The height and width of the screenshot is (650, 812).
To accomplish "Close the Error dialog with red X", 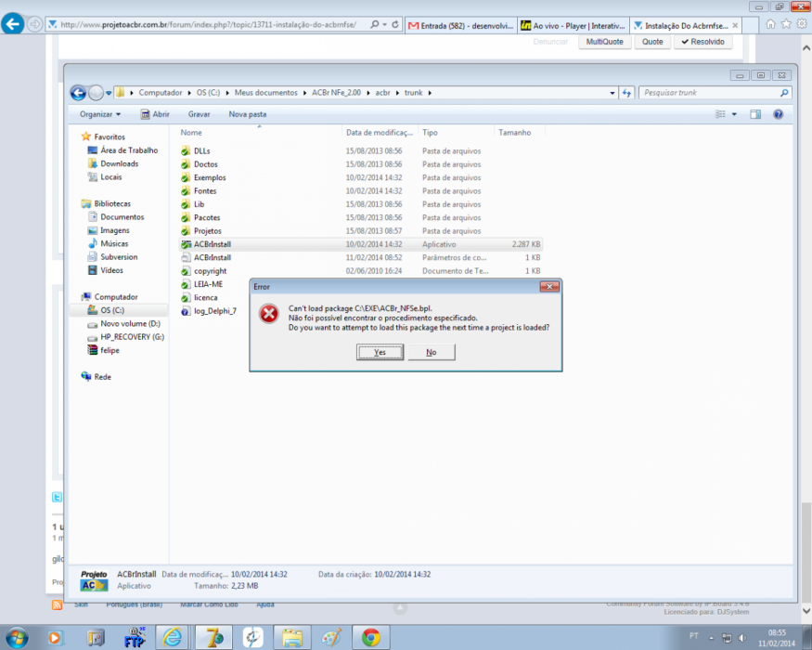I will click(549, 287).
